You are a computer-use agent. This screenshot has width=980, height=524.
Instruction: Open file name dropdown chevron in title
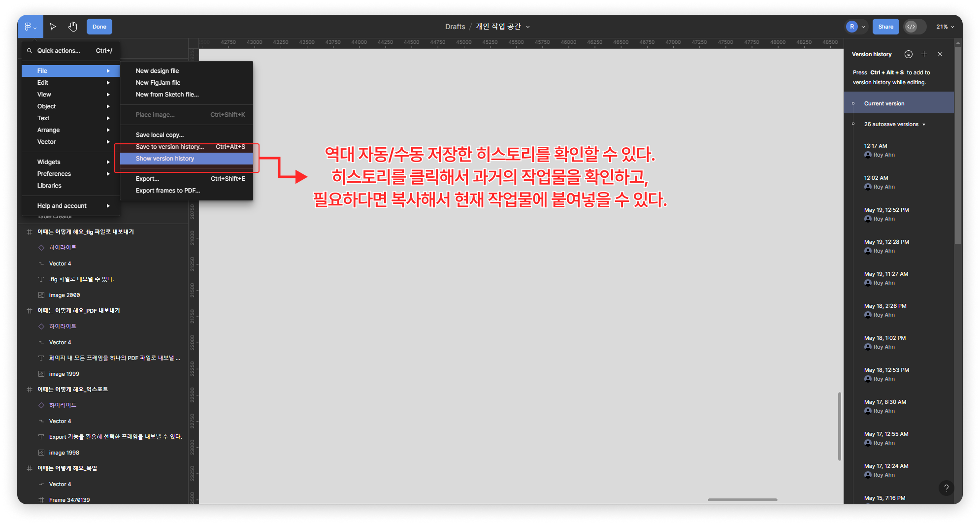pyautogui.click(x=528, y=27)
